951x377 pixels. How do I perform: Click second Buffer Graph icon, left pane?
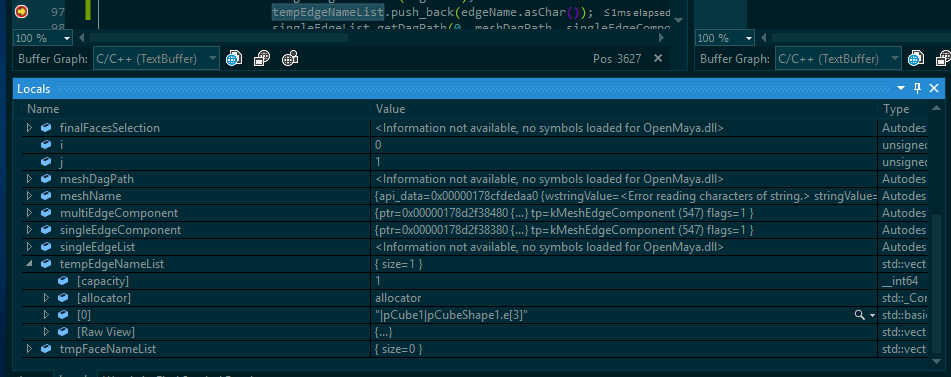[x=261, y=59]
